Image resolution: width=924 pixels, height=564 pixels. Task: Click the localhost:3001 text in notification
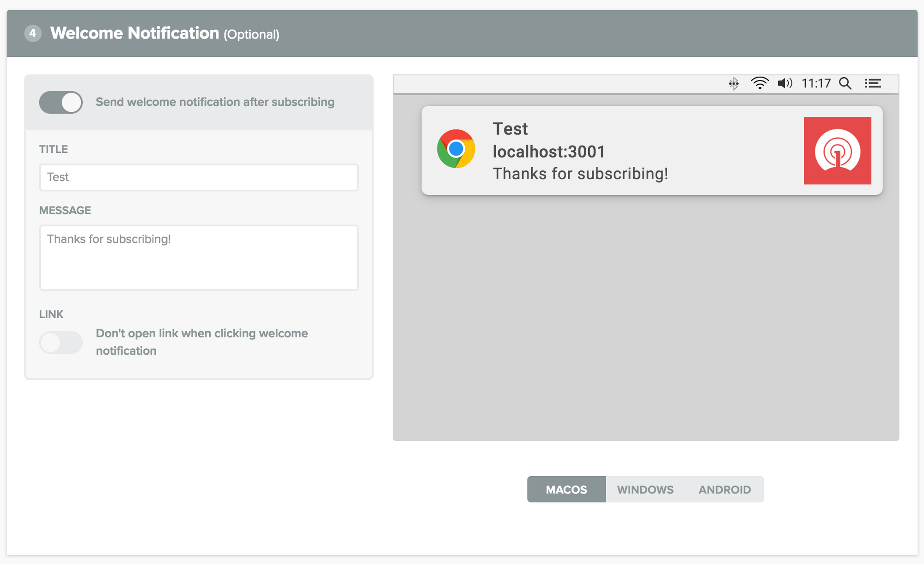(549, 152)
